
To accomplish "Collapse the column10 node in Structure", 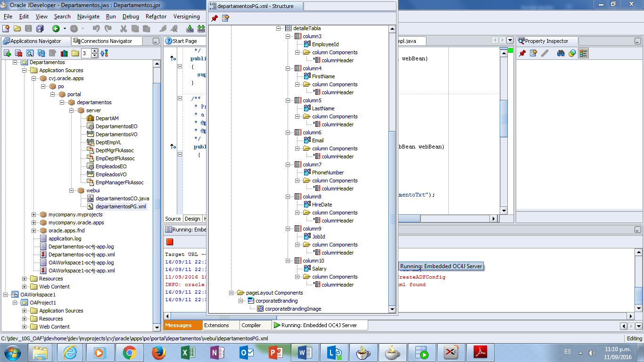I will [x=288, y=261].
